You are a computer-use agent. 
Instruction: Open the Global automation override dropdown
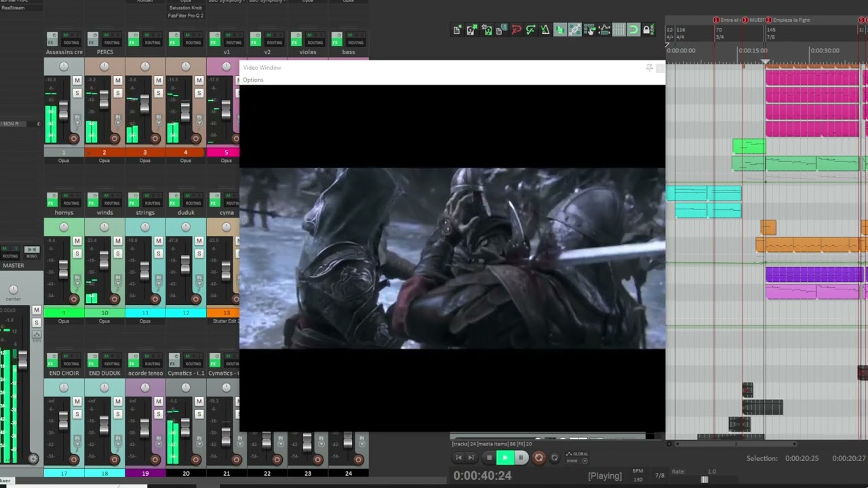(x=585, y=461)
